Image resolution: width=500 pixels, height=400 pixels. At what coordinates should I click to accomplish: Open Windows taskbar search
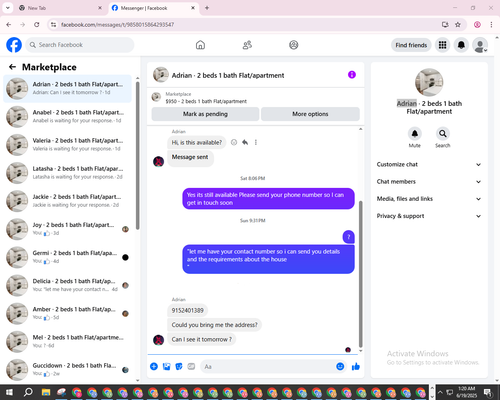coord(28,392)
